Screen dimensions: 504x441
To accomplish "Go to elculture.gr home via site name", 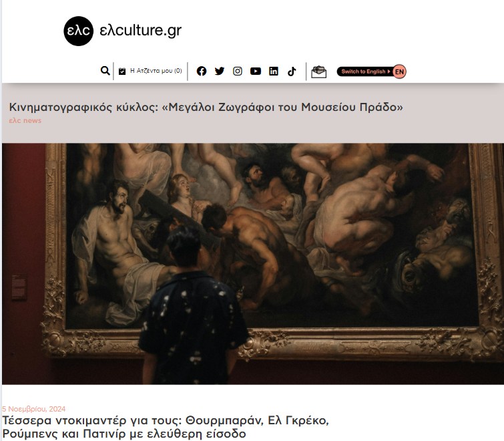I will [140, 31].
